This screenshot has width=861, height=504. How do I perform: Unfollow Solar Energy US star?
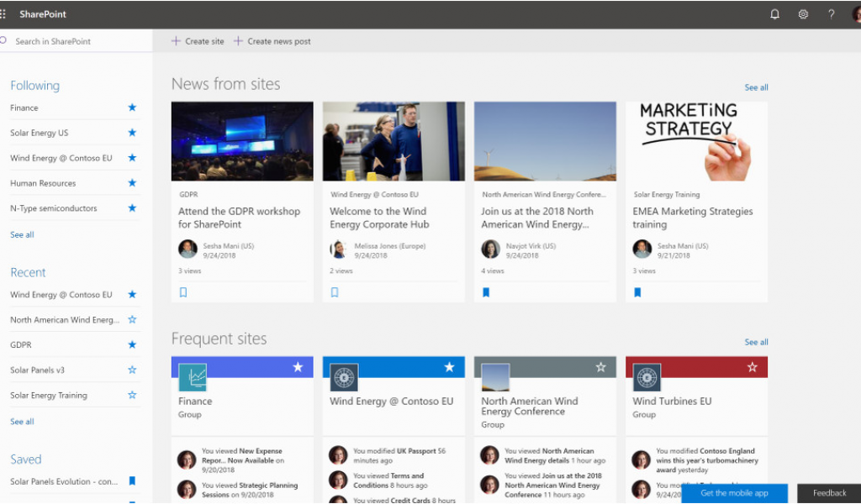[x=132, y=133]
